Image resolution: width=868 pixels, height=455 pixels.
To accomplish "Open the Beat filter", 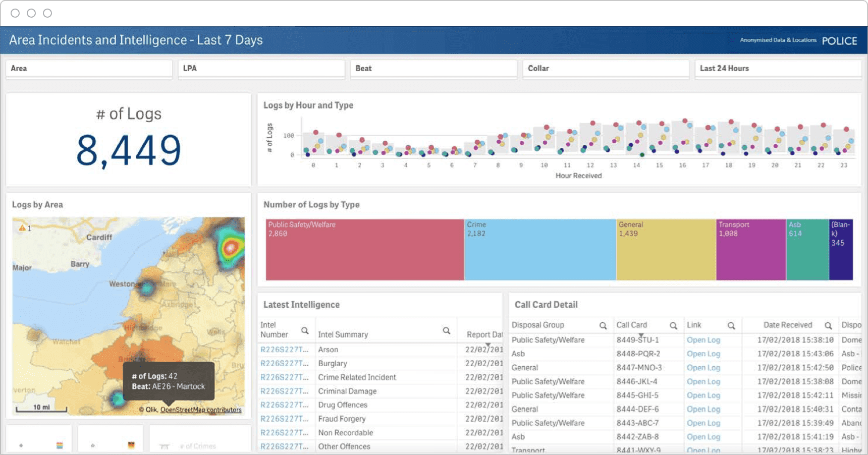I will (x=433, y=69).
